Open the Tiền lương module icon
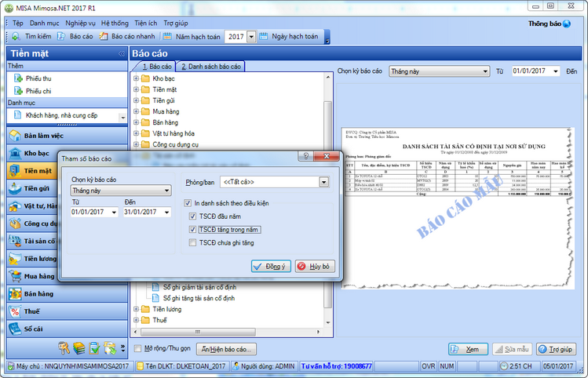The height and width of the screenshot is (378, 588). point(15,259)
